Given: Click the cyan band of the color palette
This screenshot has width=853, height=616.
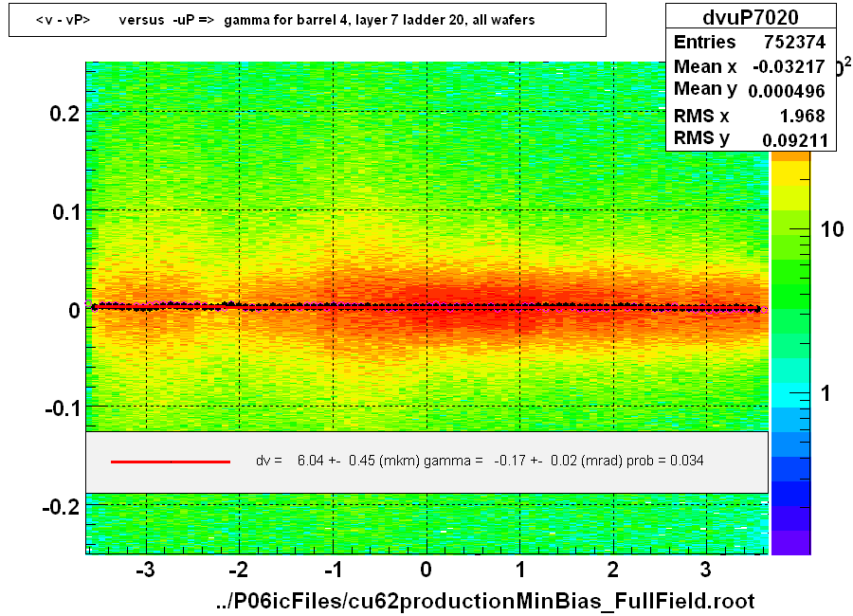Looking at the screenshot, I should 791,395.
